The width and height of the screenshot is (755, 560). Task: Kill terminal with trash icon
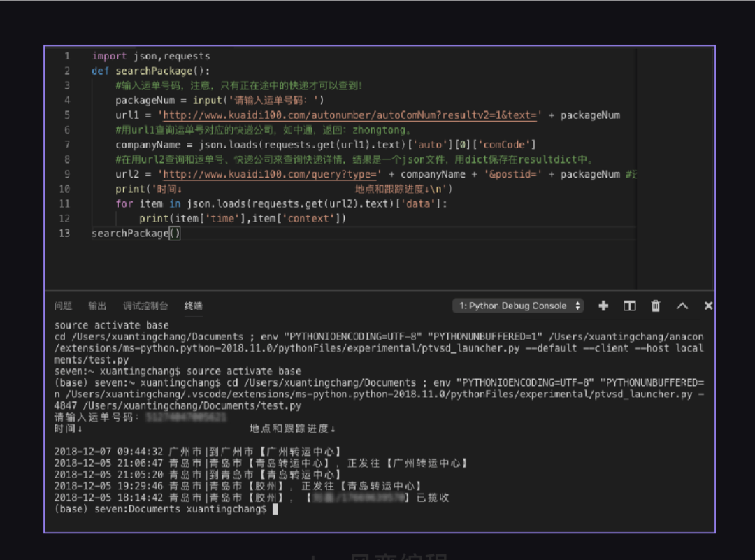(656, 306)
